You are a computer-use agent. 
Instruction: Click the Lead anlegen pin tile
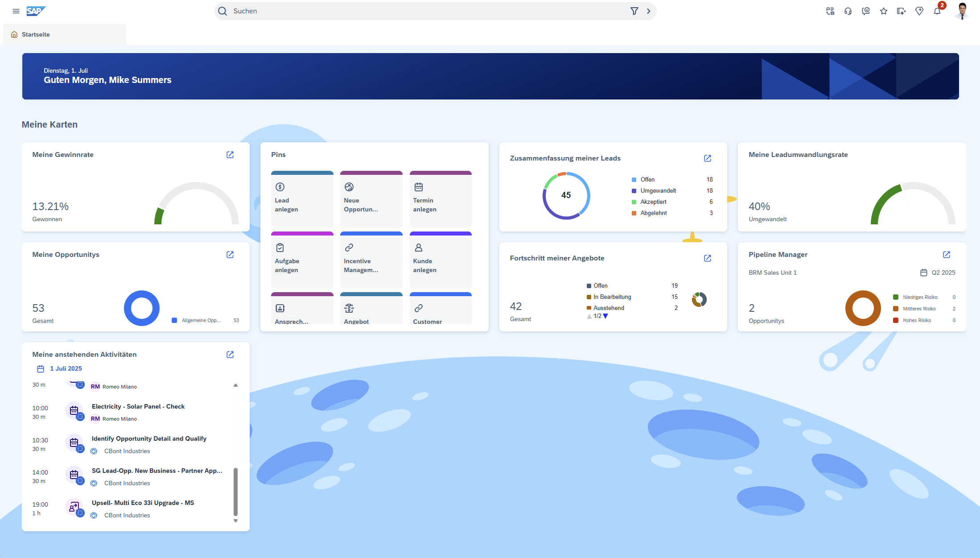(x=302, y=199)
